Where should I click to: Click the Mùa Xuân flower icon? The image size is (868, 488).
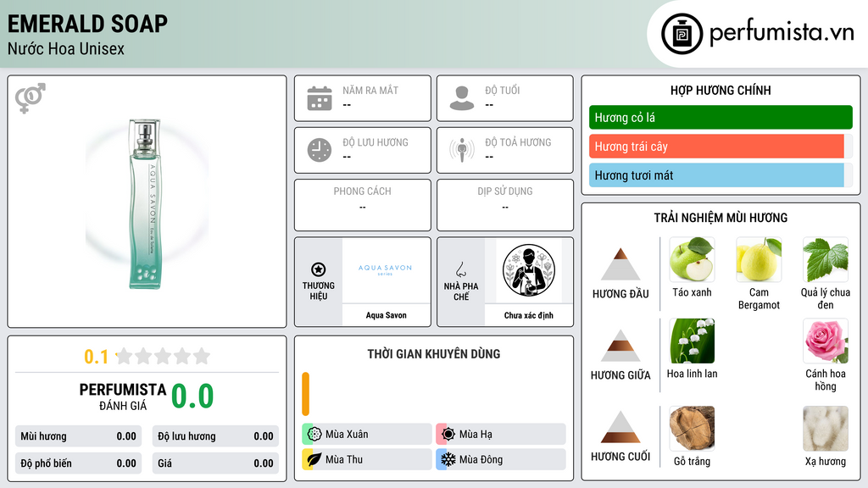click(314, 435)
